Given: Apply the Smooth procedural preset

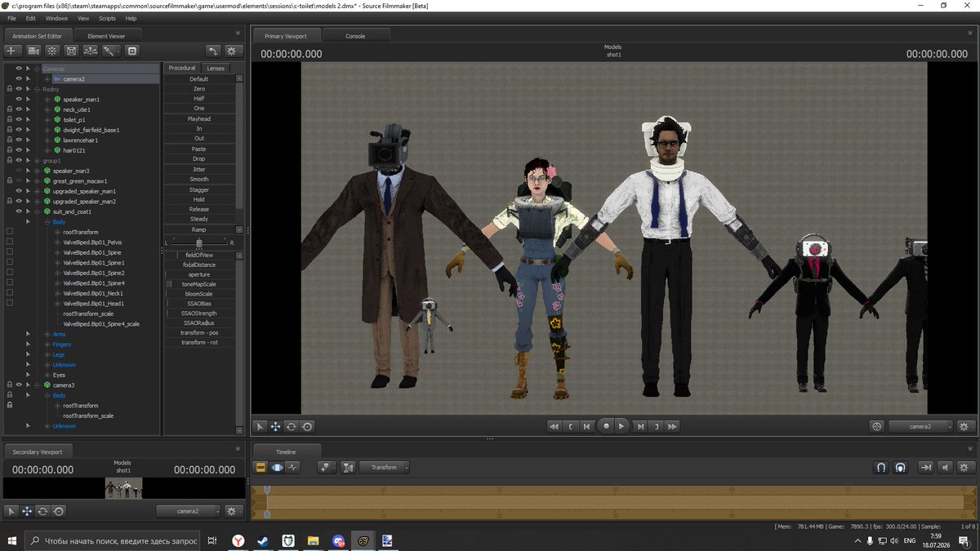Looking at the screenshot, I should (199, 179).
